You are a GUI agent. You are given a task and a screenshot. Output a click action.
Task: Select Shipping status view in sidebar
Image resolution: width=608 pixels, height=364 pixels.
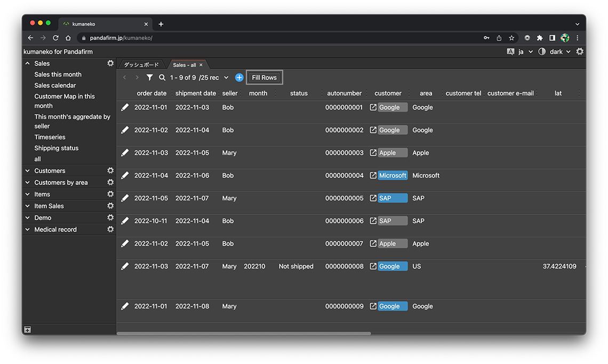[57, 148]
